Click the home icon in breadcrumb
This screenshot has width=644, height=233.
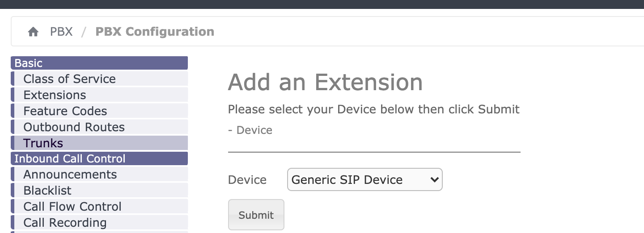point(33,32)
